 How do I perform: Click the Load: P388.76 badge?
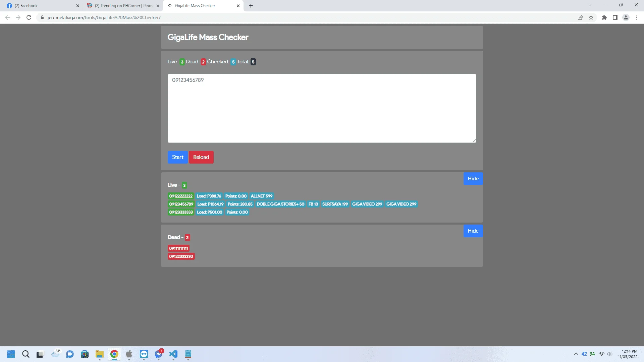tap(209, 196)
